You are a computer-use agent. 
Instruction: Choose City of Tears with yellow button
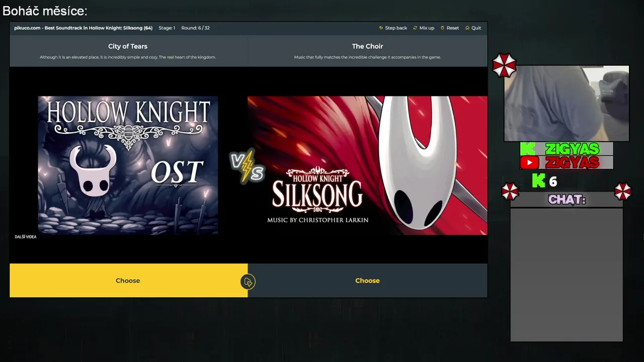pyautogui.click(x=128, y=281)
